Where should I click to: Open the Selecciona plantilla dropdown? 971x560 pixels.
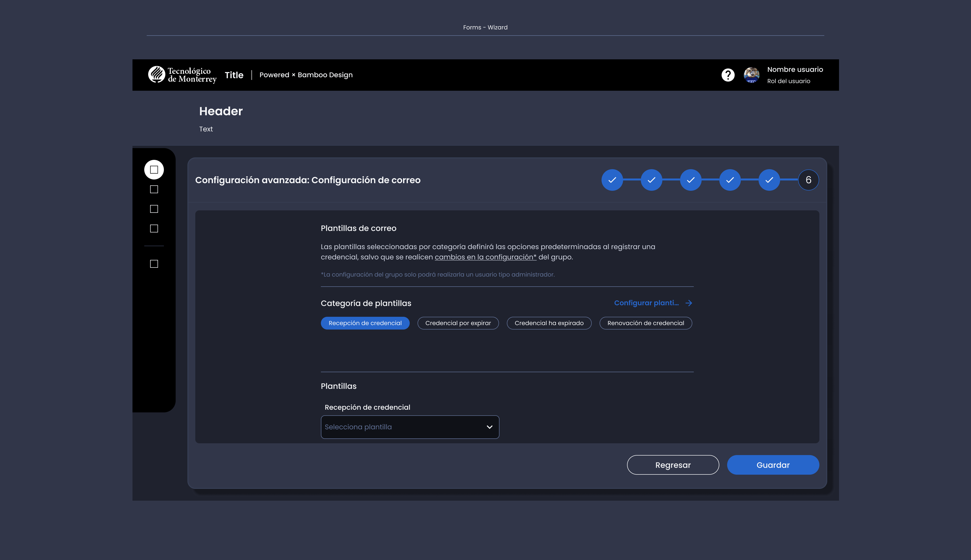pyautogui.click(x=409, y=427)
